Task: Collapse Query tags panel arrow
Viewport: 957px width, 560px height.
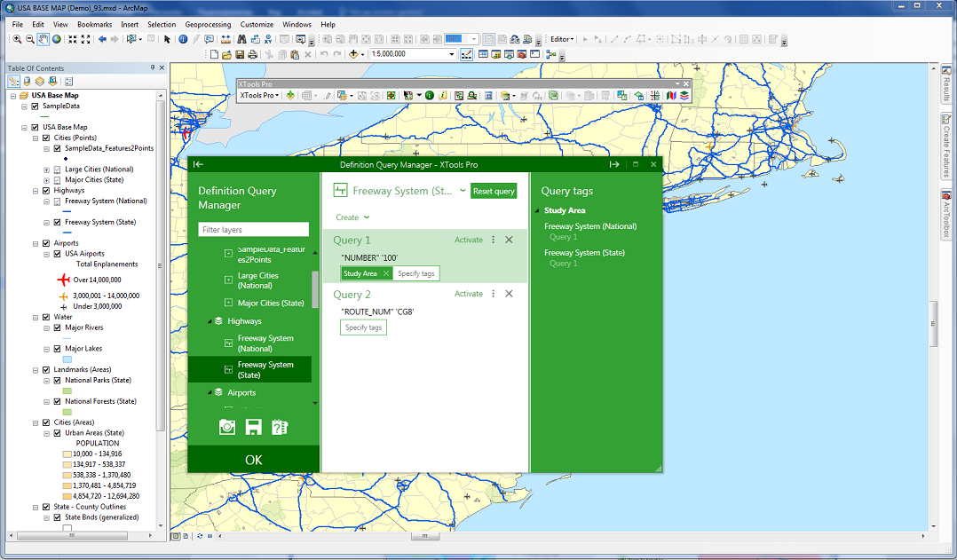Action: point(614,164)
